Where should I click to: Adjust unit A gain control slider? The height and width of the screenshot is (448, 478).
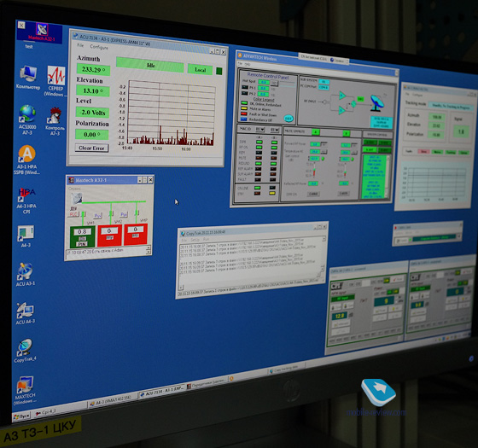[314, 170]
